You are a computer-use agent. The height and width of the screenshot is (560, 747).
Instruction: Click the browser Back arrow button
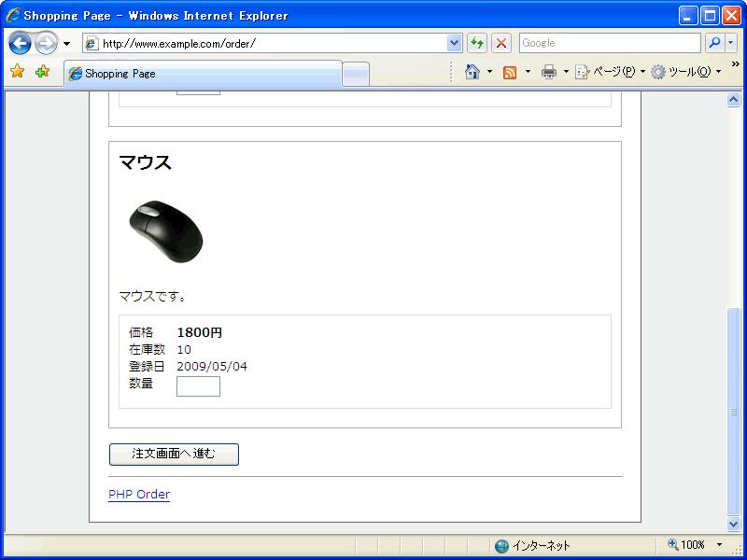coord(20,43)
